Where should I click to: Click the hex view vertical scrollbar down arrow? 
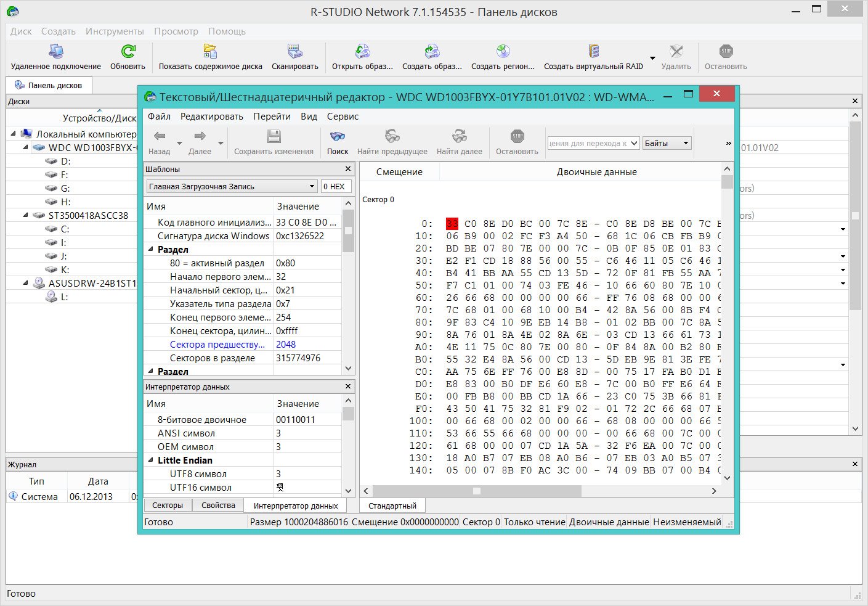click(x=727, y=478)
